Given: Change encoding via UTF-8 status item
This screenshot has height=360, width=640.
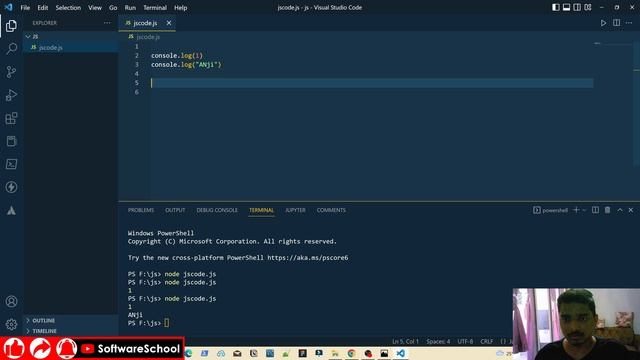Looking at the screenshot, I should tap(465, 341).
